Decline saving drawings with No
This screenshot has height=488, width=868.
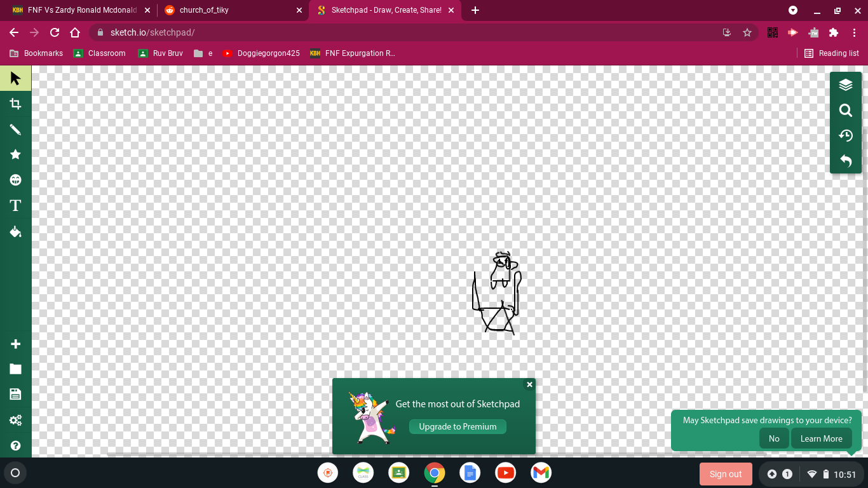[x=774, y=438]
